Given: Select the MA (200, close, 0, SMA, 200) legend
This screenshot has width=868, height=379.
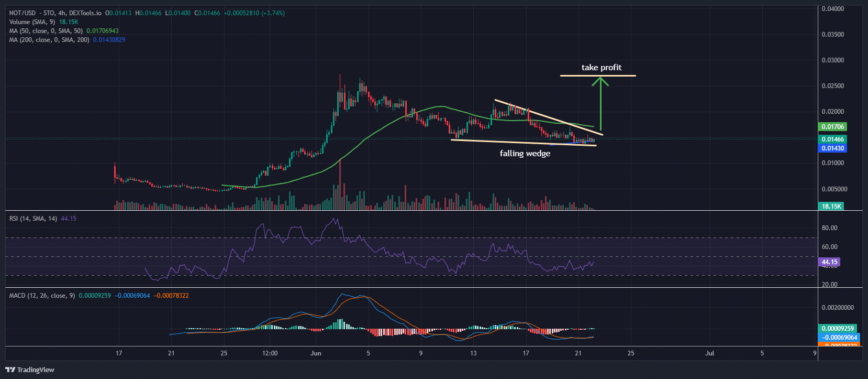Looking at the screenshot, I should point(49,40).
